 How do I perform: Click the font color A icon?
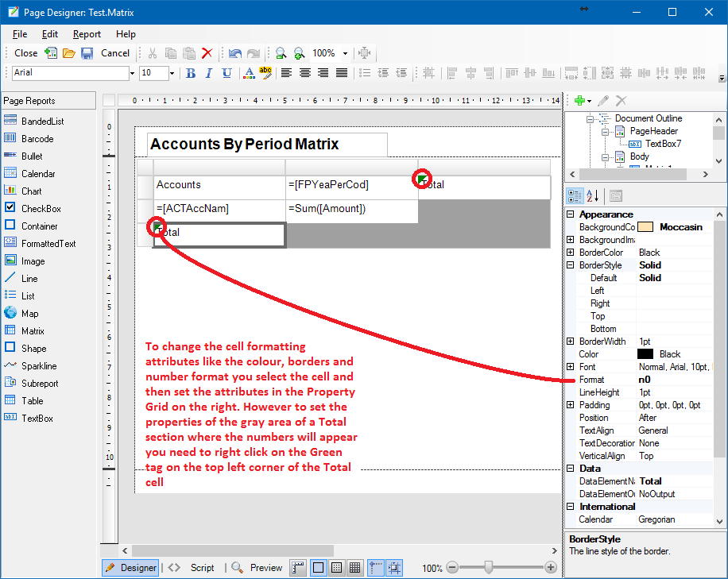click(x=249, y=73)
